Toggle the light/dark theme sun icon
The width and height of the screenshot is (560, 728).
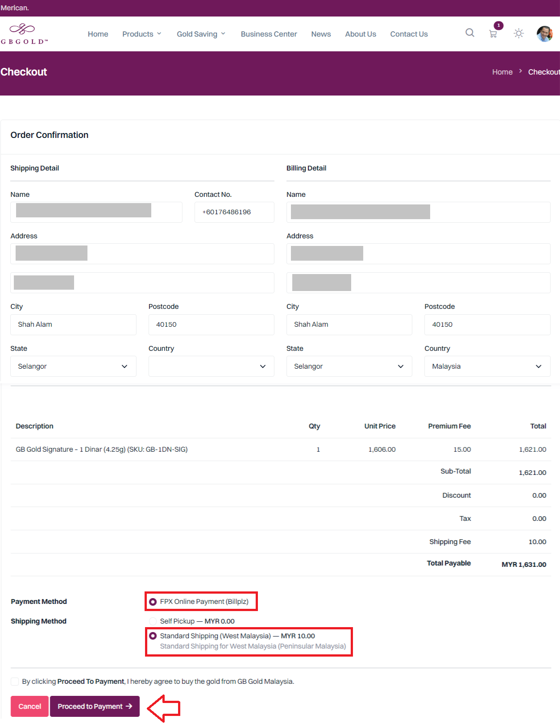(518, 33)
